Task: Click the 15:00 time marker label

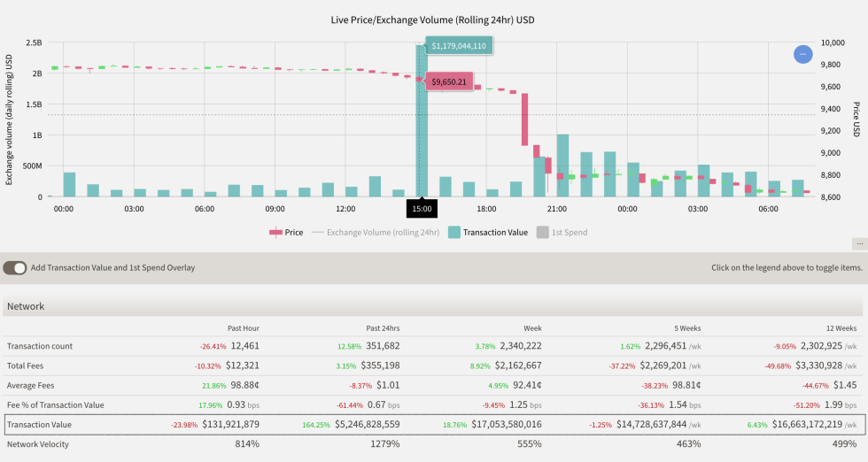Action: click(422, 209)
